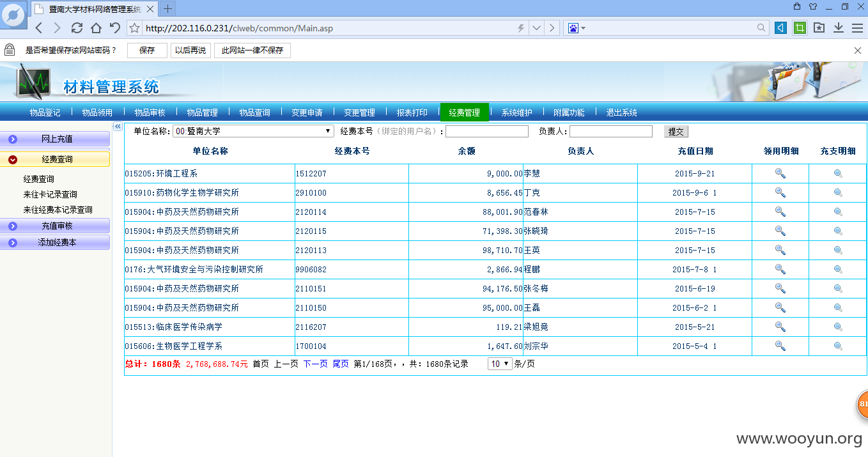Open usage details for 梁旭竞 row
868x457 pixels.
(780, 327)
